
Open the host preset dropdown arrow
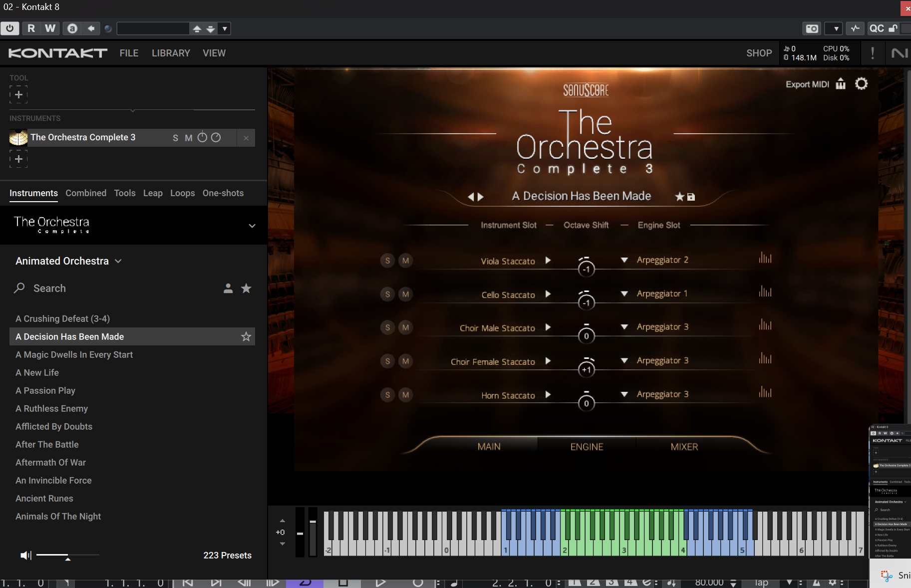[x=225, y=28]
